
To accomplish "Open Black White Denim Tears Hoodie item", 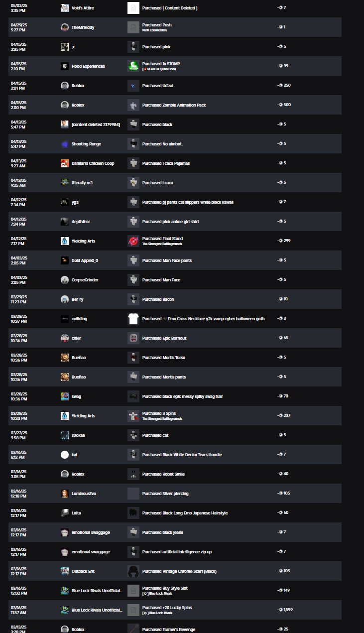I will tap(182, 455).
